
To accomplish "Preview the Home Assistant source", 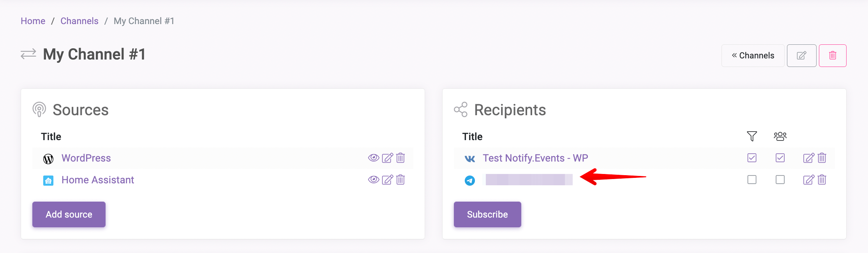I will click(373, 180).
